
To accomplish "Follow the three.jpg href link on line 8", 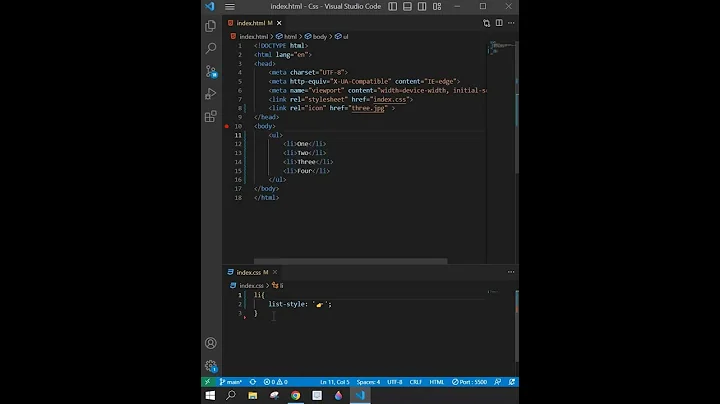I will 368,108.
